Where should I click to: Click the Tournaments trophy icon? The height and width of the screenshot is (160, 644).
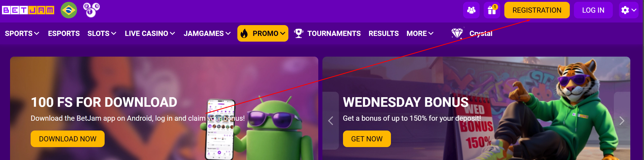[x=298, y=33]
